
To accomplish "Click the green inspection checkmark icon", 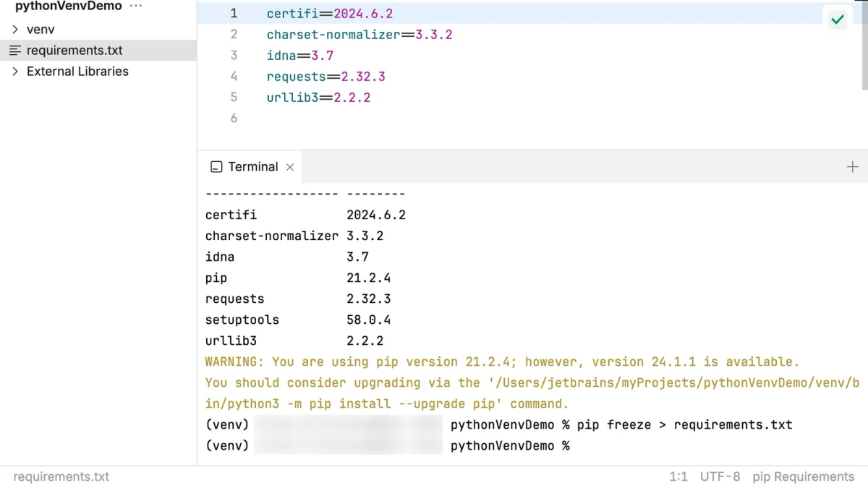I will coord(838,20).
